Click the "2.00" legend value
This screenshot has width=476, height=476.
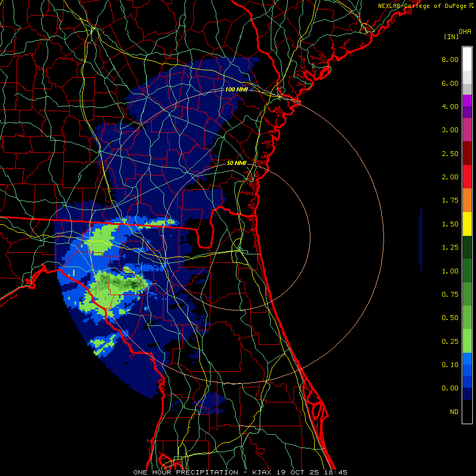[450, 177]
